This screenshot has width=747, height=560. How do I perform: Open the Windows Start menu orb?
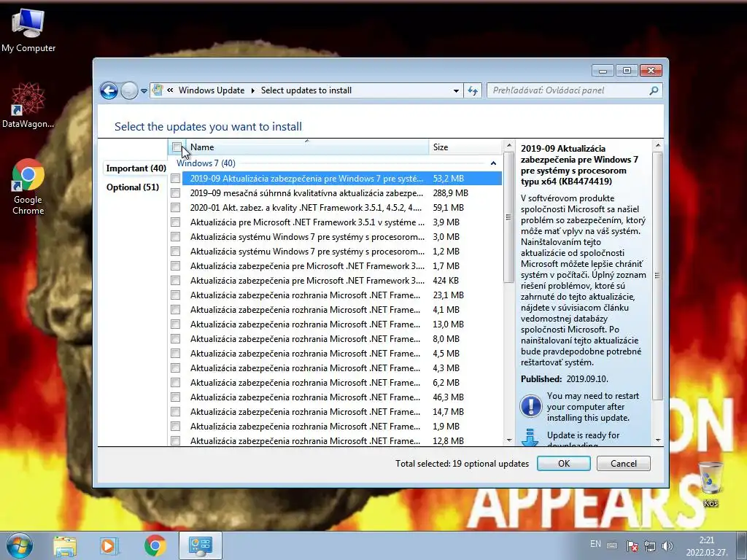(20, 545)
